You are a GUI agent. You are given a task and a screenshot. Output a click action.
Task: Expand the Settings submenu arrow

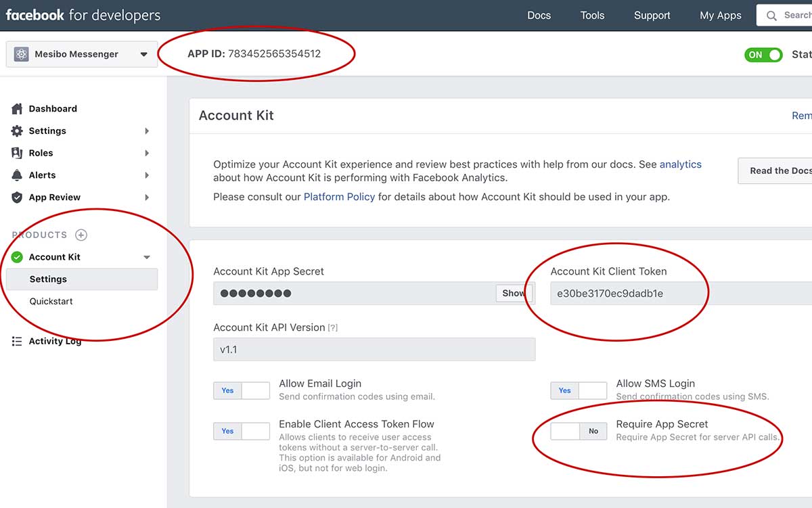coord(147,131)
